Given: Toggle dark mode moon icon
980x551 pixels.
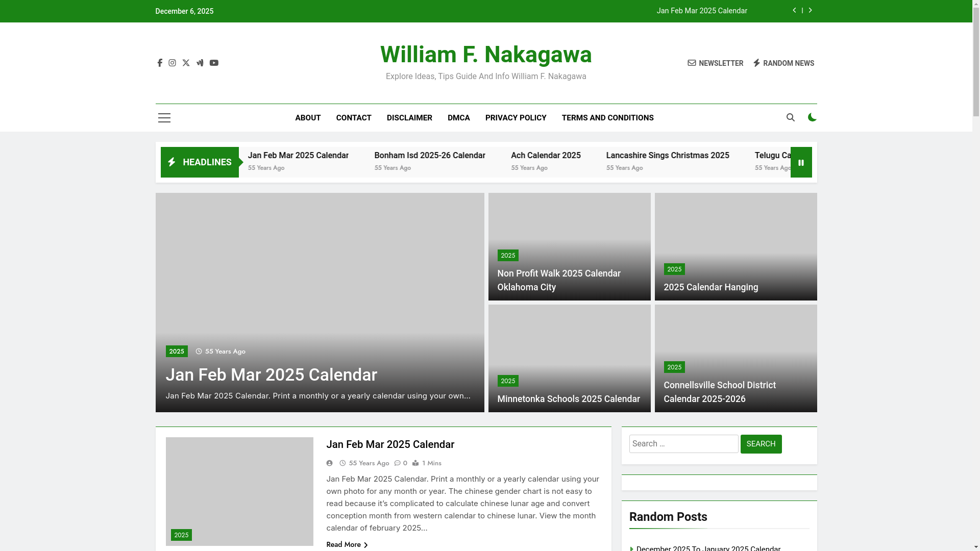Looking at the screenshot, I should click(x=812, y=117).
